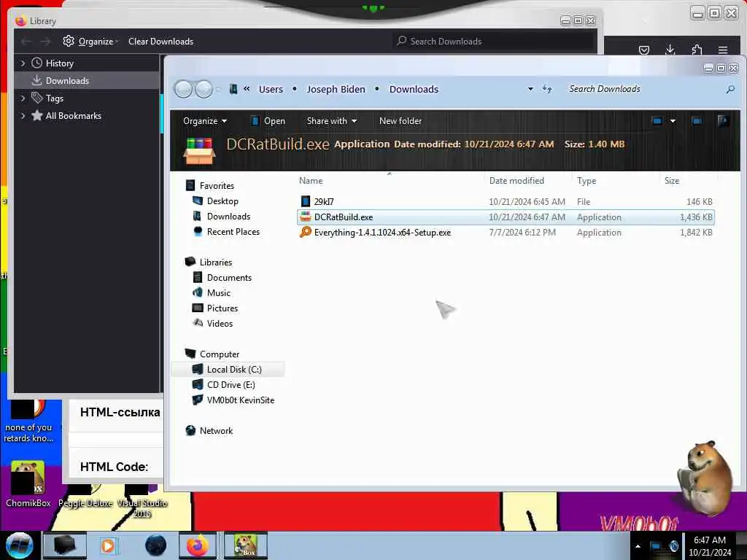Viewport: 747px width, 560px height.
Task: Sort by Date modified column header
Action: (516, 181)
